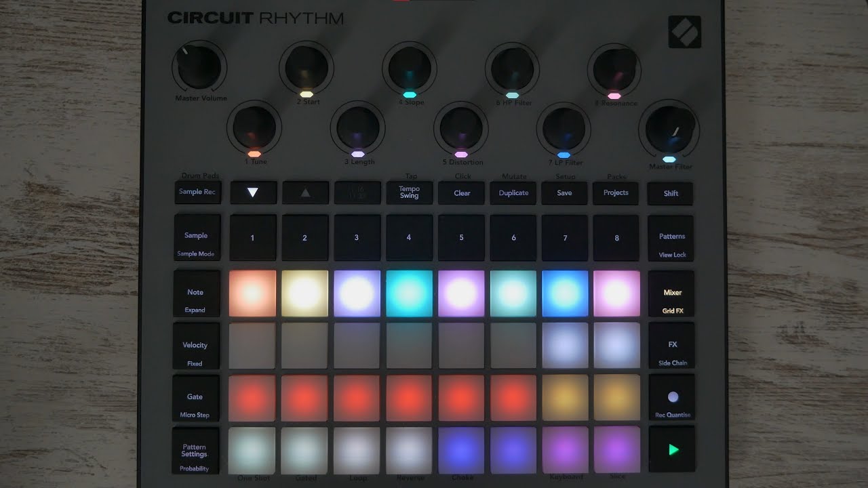
Task: Hit the Clear button
Action: pyautogui.click(x=462, y=192)
